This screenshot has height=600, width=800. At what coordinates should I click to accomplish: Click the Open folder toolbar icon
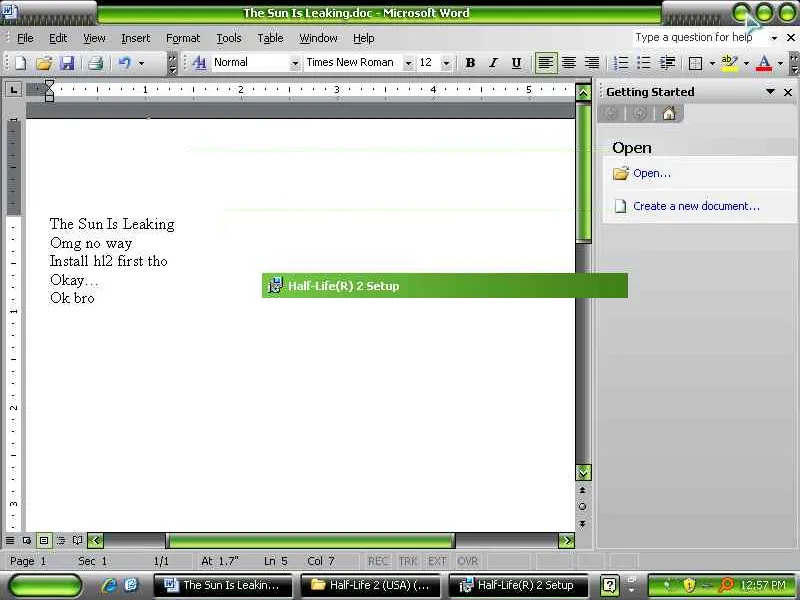click(x=44, y=63)
